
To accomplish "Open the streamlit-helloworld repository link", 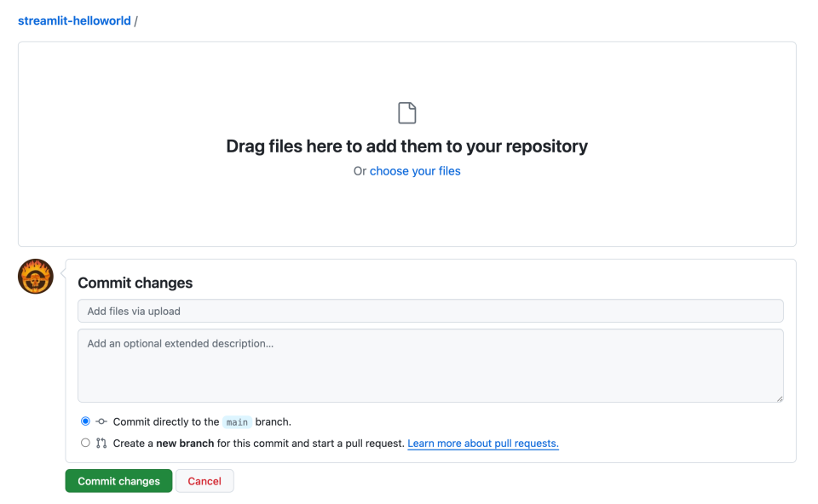I will pyautogui.click(x=74, y=20).
